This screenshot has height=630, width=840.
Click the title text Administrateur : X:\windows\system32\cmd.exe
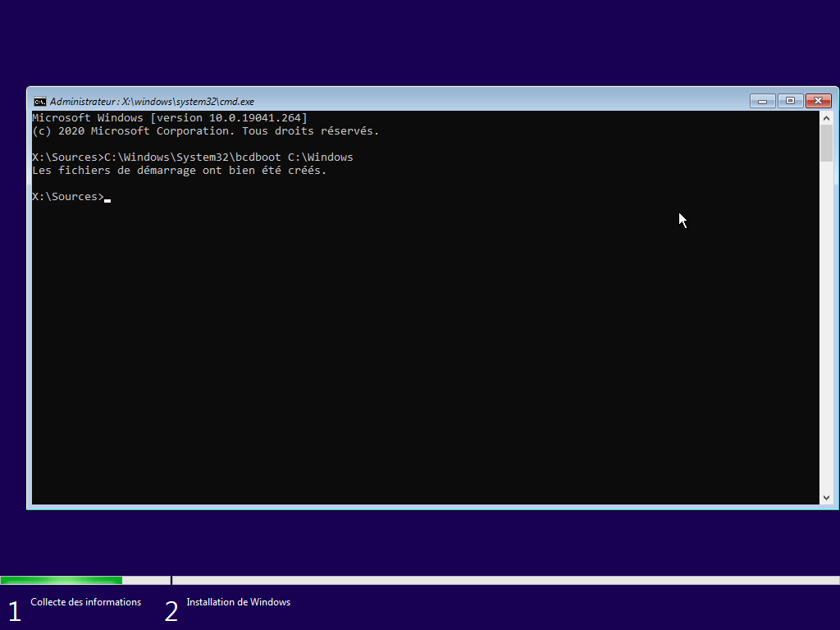pyautogui.click(x=152, y=101)
